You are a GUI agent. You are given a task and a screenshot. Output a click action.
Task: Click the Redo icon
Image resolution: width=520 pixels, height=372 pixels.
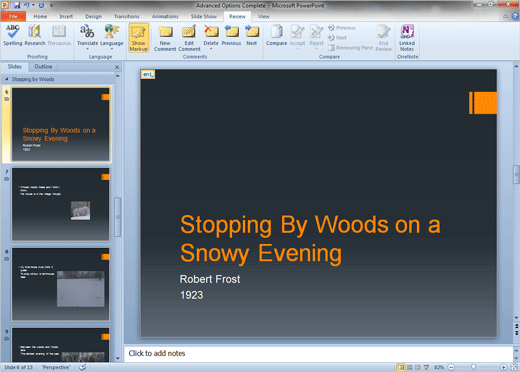coord(41,5)
